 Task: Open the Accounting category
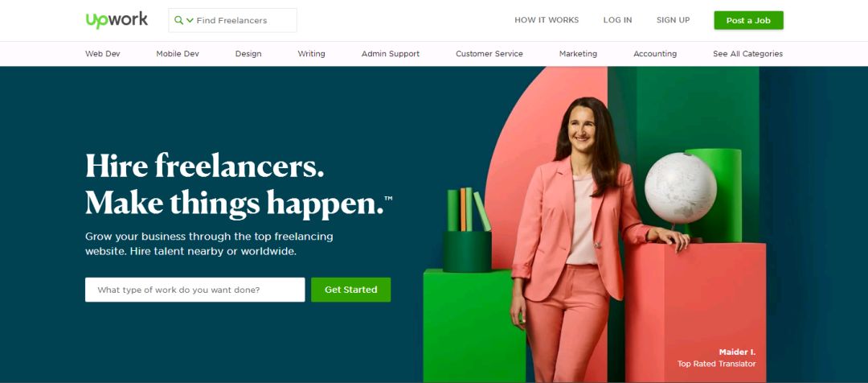coord(655,54)
